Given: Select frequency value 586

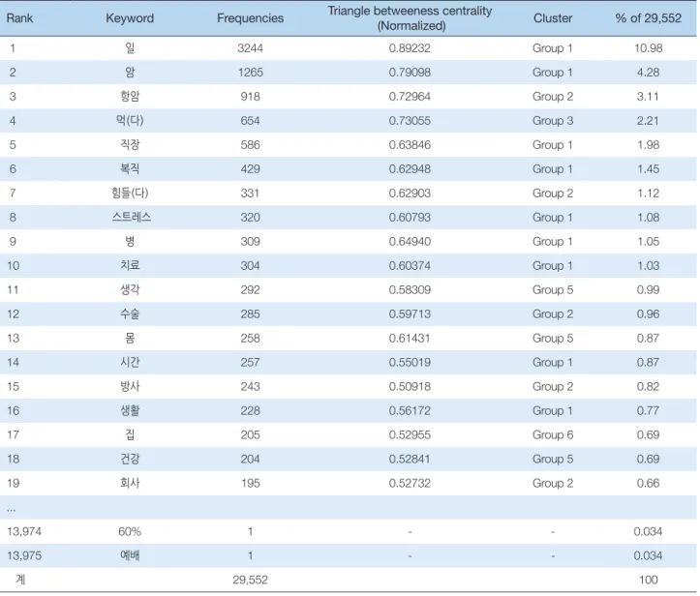Looking at the screenshot, I should pos(250,144).
